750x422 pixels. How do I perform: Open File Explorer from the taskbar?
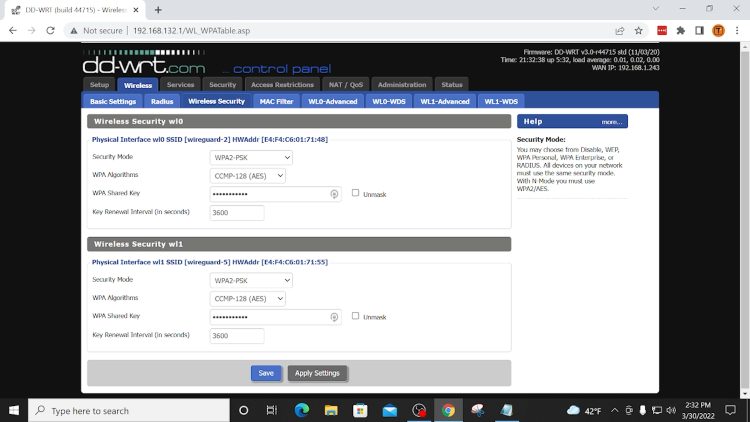pyautogui.click(x=331, y=411)
